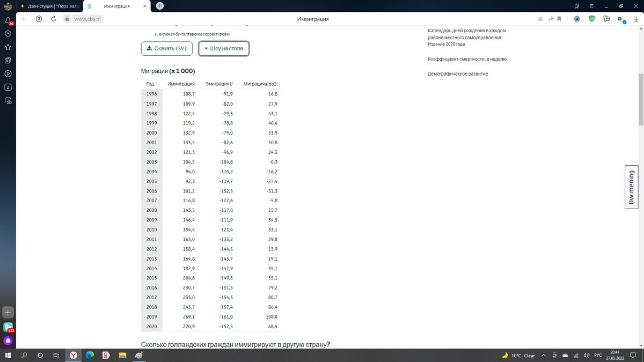Open browser downloads arrow
The height and width of the screenshot is (362, 644).
pos(635,19)
